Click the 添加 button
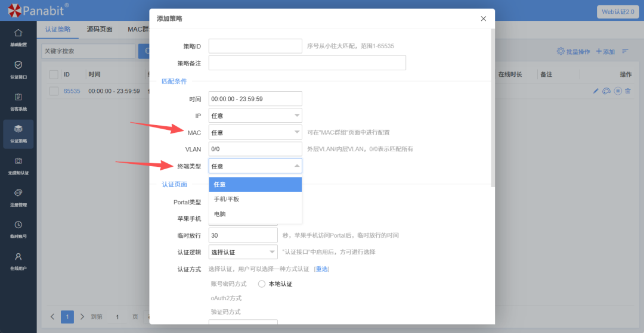 click(605, 52)
